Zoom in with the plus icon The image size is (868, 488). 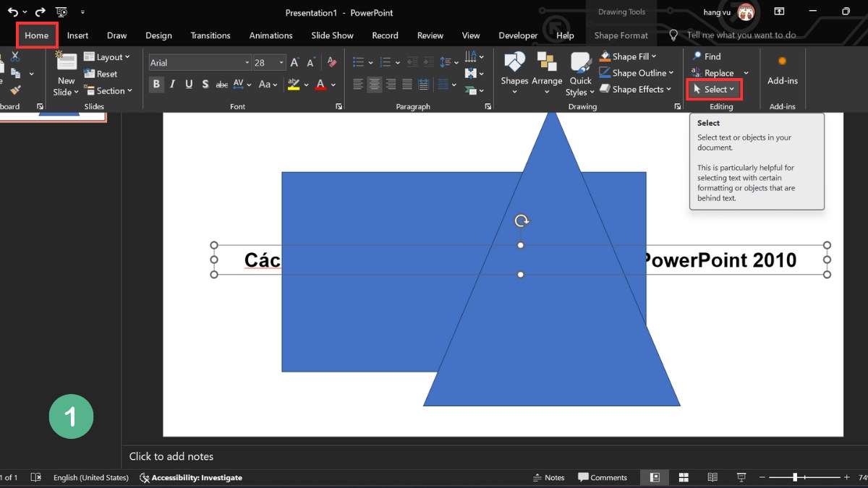coord(847,477)
